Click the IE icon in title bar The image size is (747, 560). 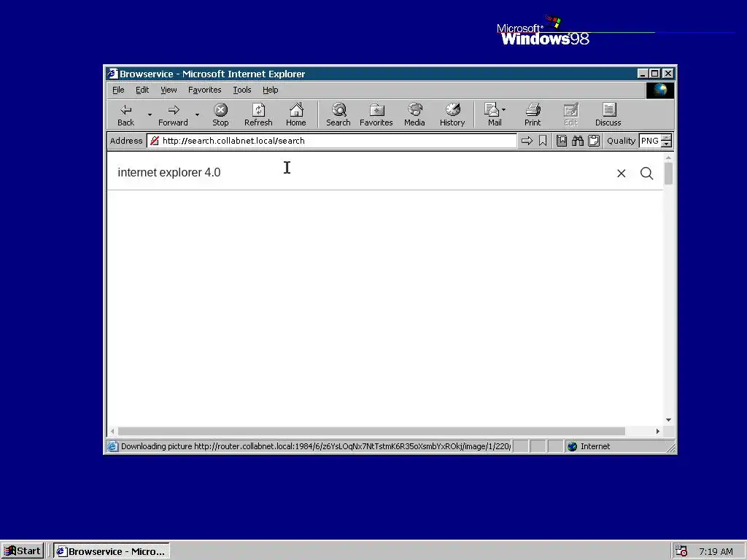pos(112,74)
